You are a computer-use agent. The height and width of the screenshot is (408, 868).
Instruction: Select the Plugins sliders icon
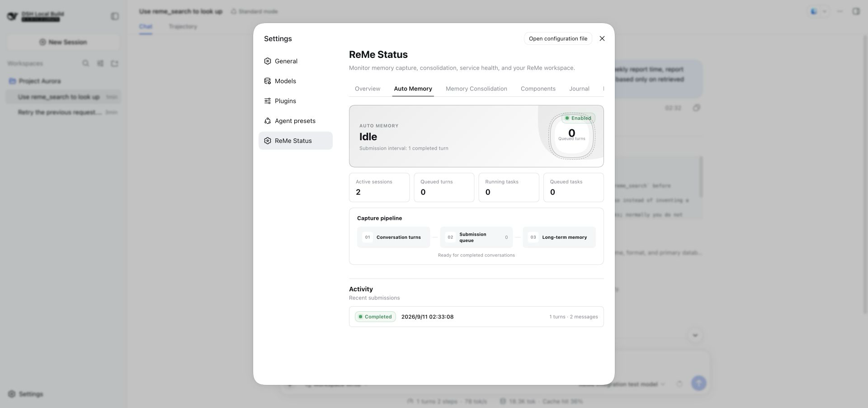click(268, 101)
